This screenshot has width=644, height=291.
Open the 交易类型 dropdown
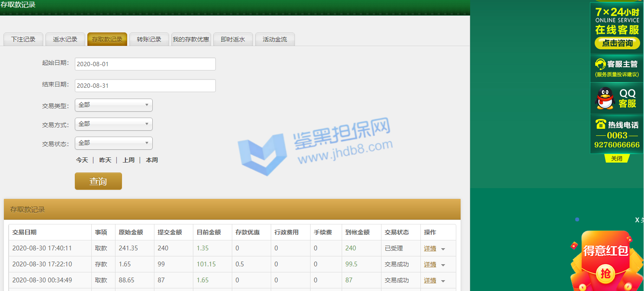pyautogui.click(x=114, y=105)
